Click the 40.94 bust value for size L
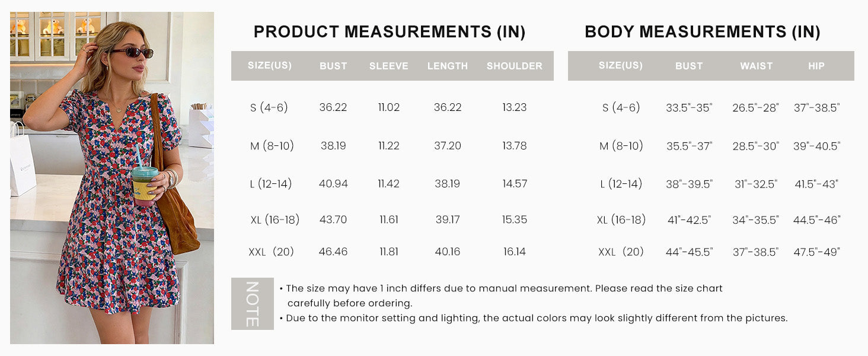 pos(333,184)
